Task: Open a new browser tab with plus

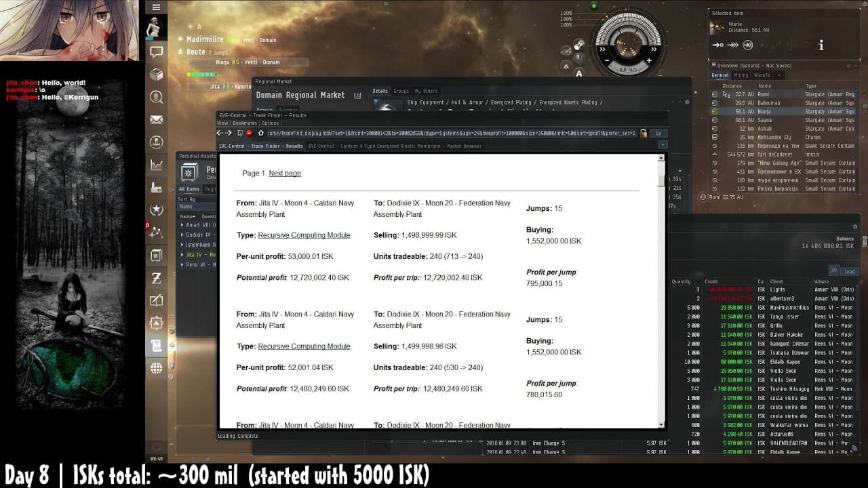Action: 663,144
